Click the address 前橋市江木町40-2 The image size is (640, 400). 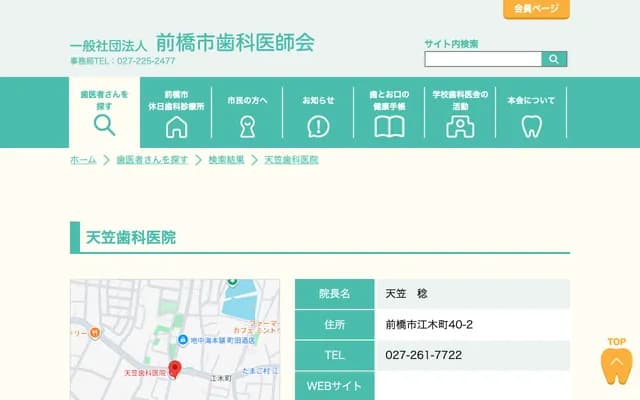tap(429, 325)
